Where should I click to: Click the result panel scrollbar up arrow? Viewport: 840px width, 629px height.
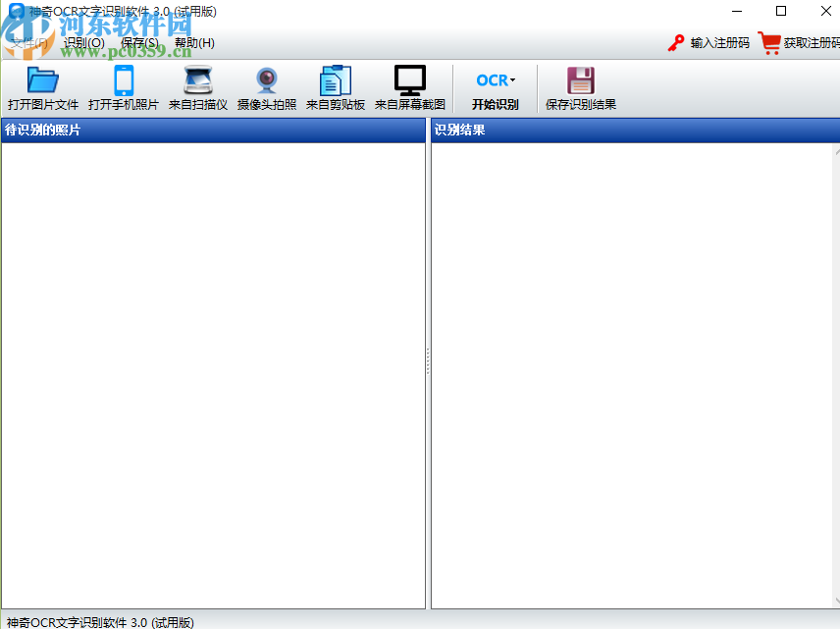[837, 152]
